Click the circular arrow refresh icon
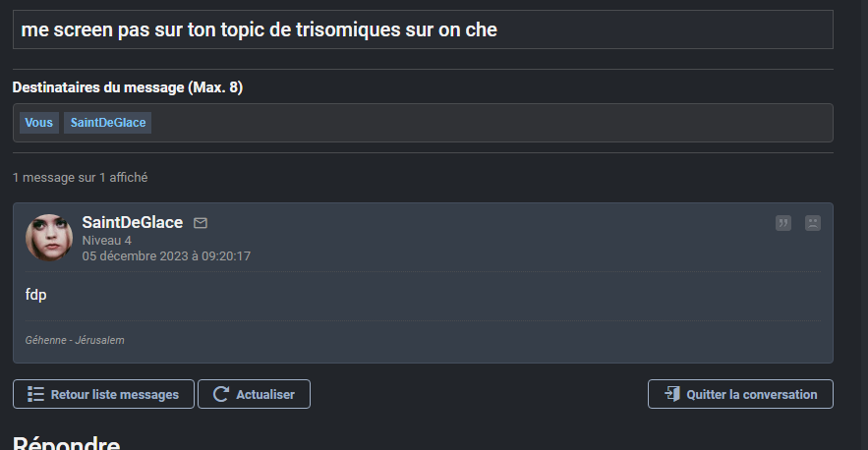The image size is (868, 450). point(221,394)
